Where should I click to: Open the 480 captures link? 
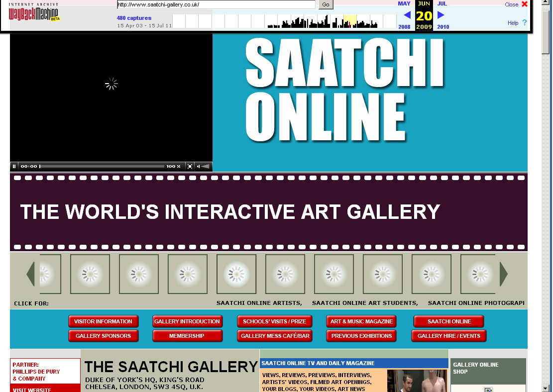click(134, 18)
